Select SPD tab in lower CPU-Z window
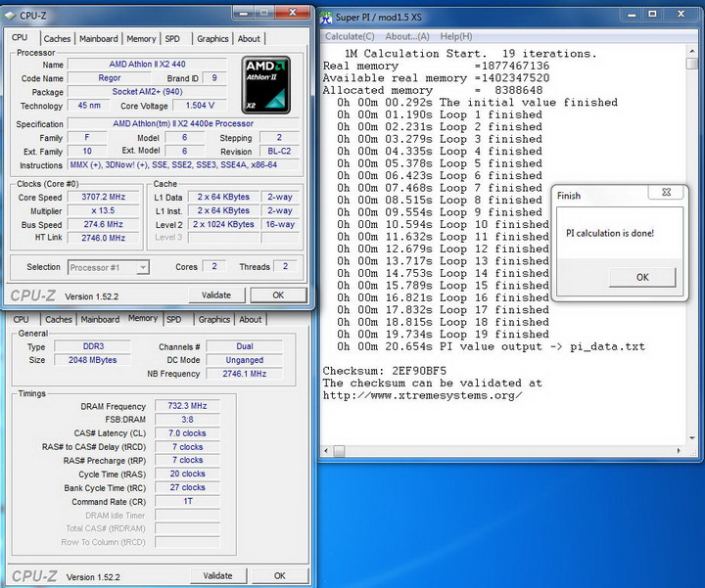This screenshot has width=705, height=588. pyautogui.click(x=173, y=319)
